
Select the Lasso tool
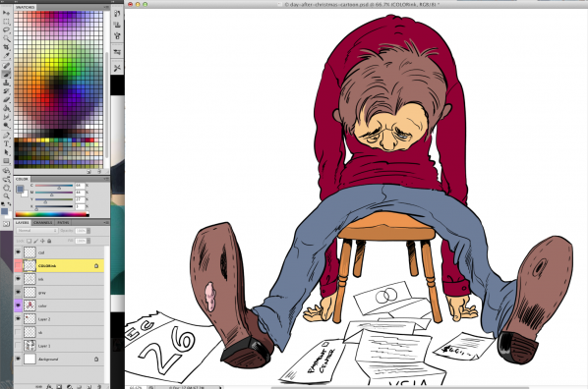click(x=6, y=30)
